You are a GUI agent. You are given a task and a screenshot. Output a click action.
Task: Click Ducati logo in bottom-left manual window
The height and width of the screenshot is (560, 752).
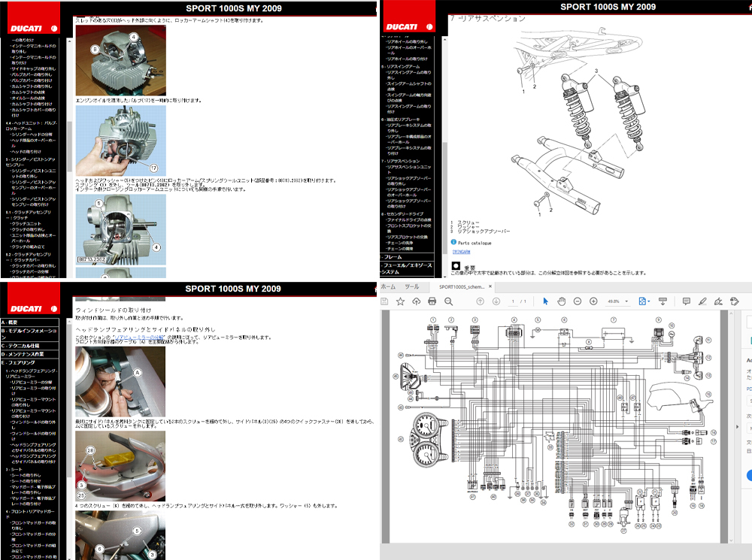point(34,309)
